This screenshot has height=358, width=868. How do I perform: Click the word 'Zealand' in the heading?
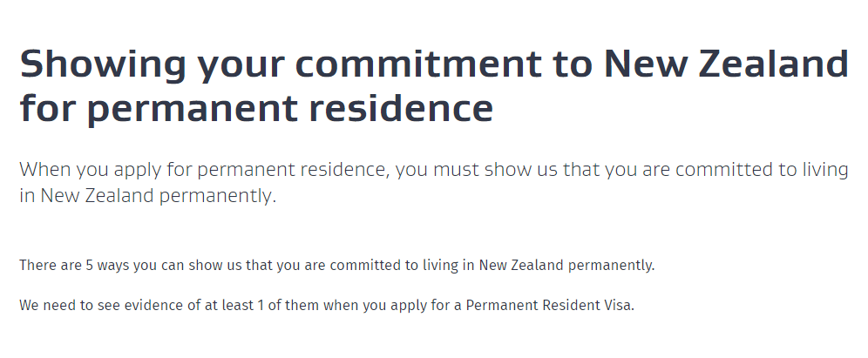774,63
